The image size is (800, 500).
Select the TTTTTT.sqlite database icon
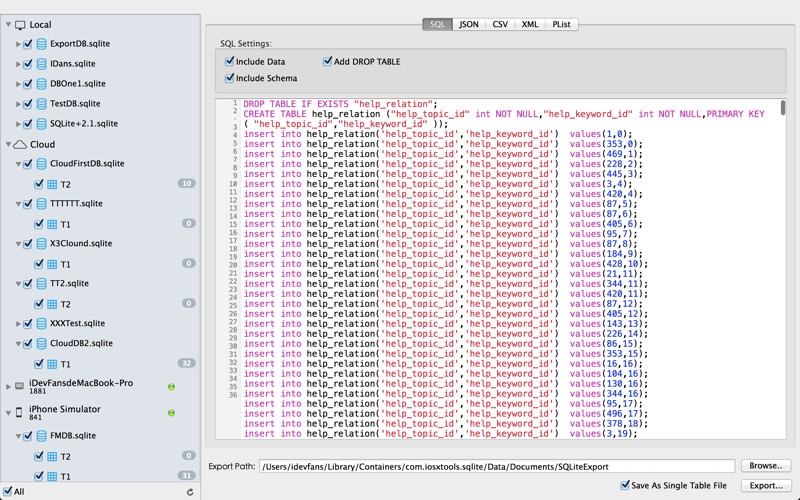click(41, 204)
